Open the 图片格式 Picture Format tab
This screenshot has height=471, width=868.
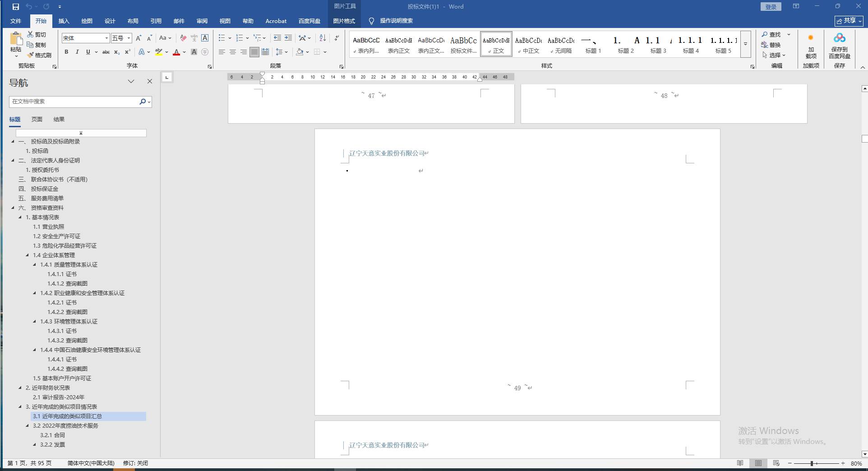pyautogui.click(x=344, y=21)
